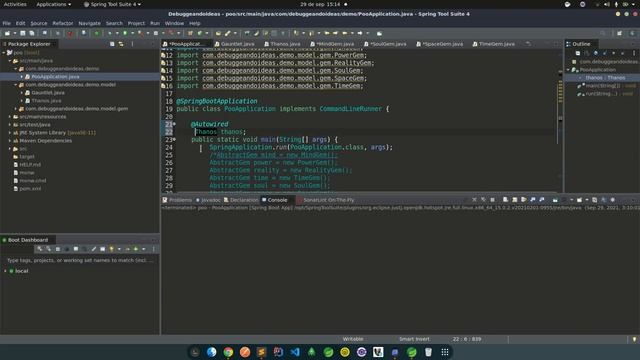Open the SonarLint On-The-Fly tab
640x360 pixels.
[x=325, y=200]
